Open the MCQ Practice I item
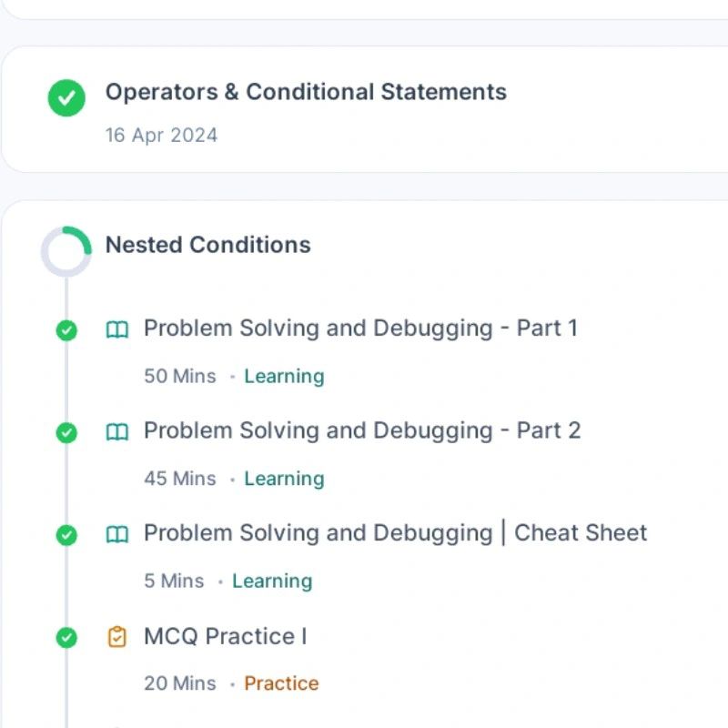728x728 pixels. (x=225, y=636)
